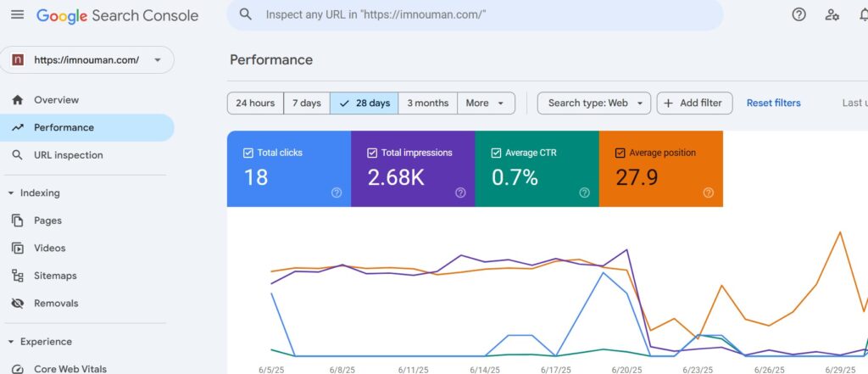Click the 6/11/25 chart date label
The height and width of the screenshot is (374, 868).
(x=413, y=370)
